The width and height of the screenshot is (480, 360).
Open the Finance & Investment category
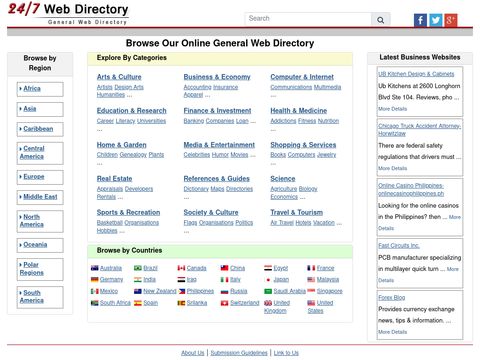pyautogui.click(x=217, y=111)
